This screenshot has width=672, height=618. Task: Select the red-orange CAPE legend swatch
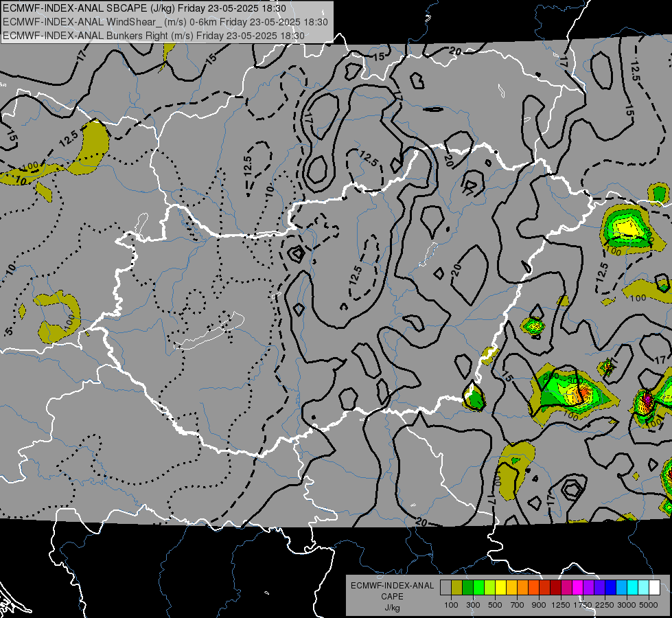[x=533, y=588]
